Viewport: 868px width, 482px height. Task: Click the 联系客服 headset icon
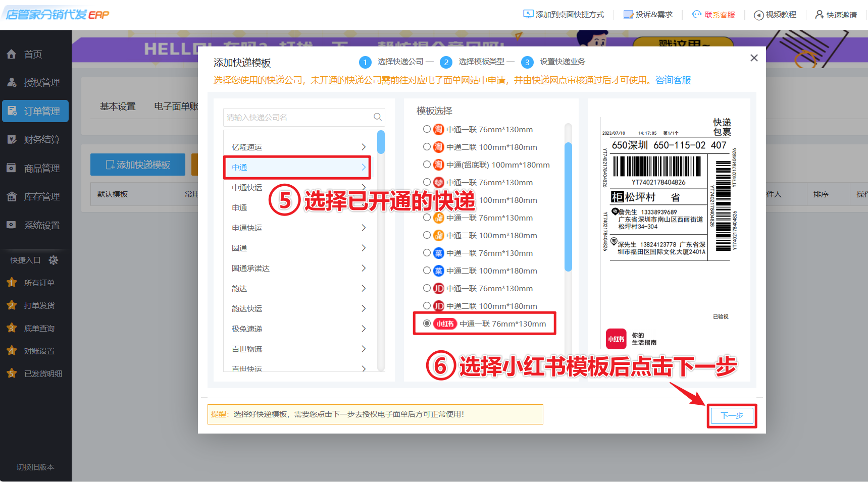tap(697, 14)
